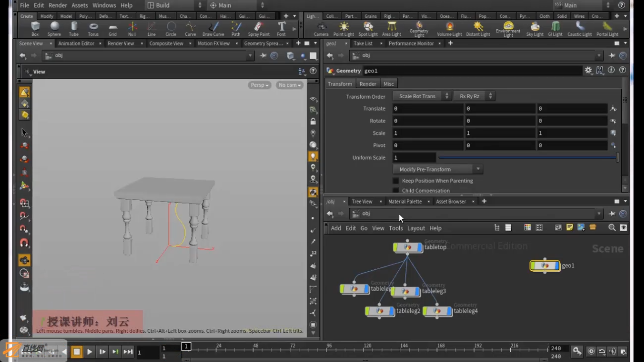The width and height of the screenshot is (644, 362).
Task: Toggle tabletop node display flag
Action: (420, 247)
